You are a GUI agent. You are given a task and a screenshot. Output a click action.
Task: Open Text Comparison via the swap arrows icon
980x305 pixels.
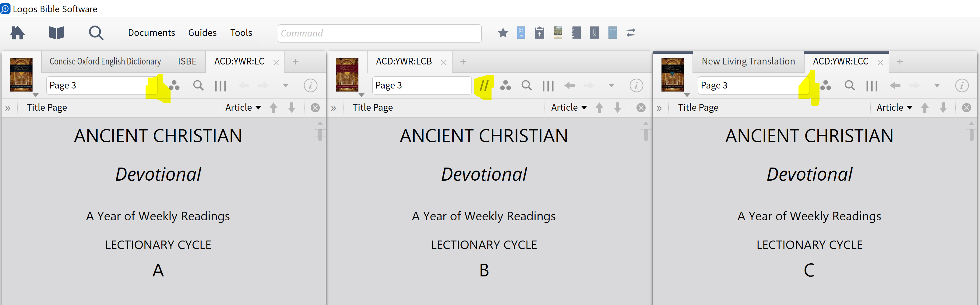[x=631, y=33]
